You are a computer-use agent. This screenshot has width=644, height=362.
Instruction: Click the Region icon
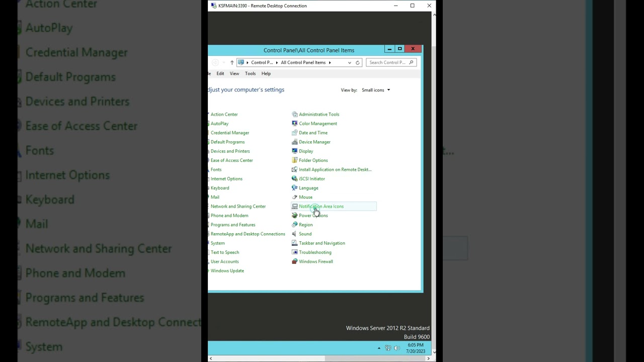pyautogui.click(x=295, y=225)
